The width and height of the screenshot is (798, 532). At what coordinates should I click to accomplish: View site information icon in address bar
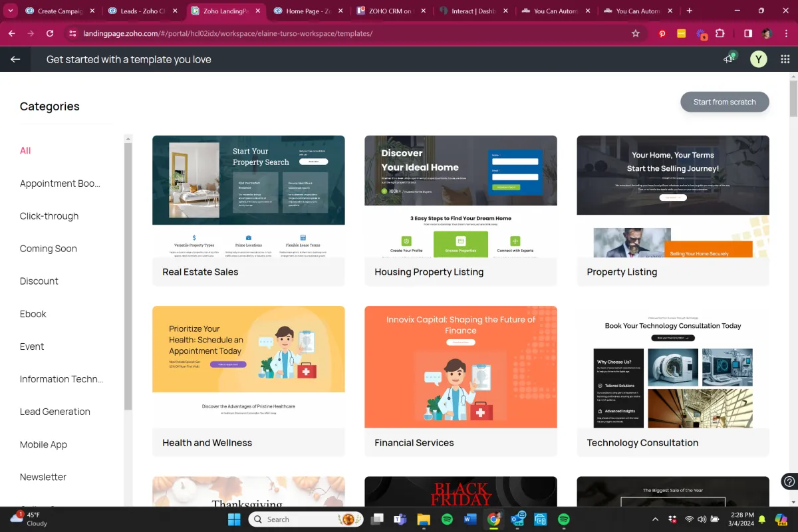coord(72,33)
